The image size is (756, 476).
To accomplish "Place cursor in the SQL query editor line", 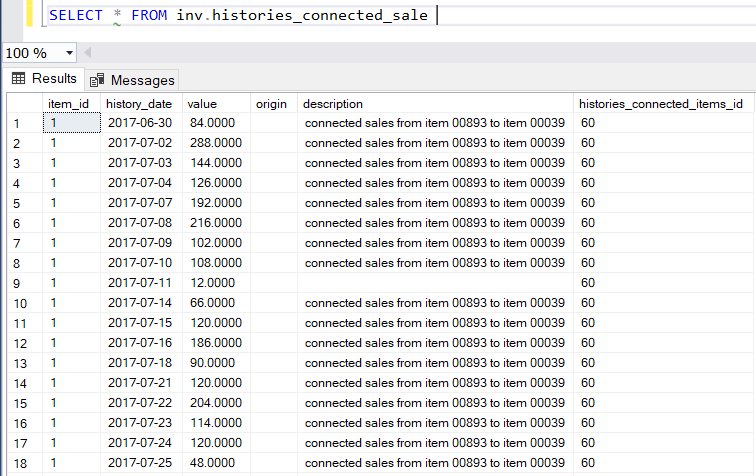I will pyautogui.click(x=400, y=15).
